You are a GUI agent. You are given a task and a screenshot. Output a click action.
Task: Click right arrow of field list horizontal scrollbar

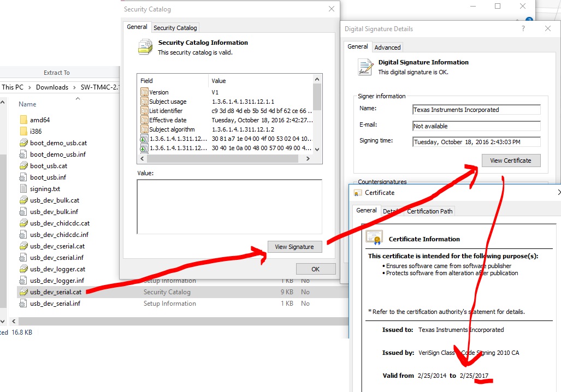[308, 158]
